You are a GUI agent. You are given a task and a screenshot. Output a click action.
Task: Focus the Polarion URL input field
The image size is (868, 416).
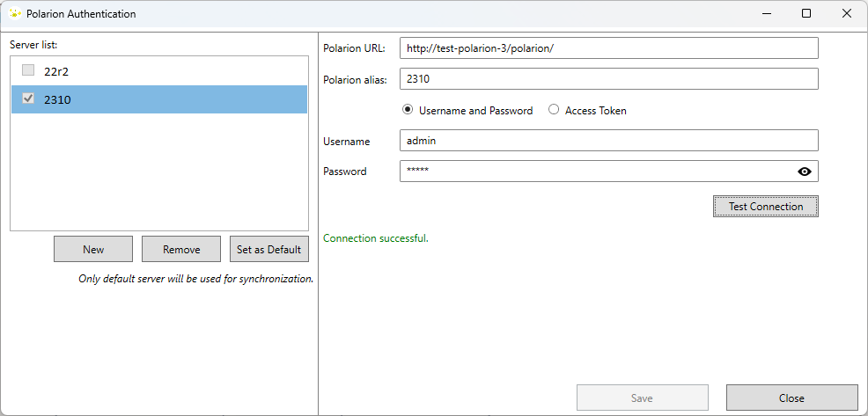608,48
